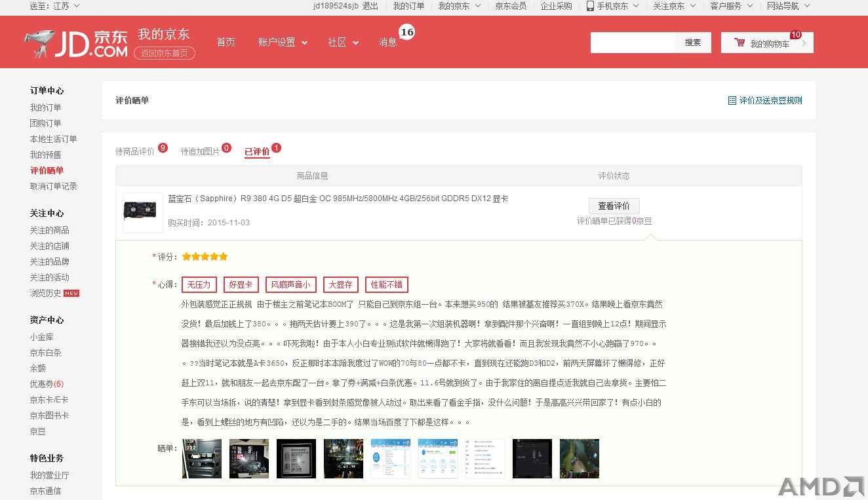Expand the 我的京东 top bar dropdown
This screenshot has height=500, width=868.
tap(459, 6)
